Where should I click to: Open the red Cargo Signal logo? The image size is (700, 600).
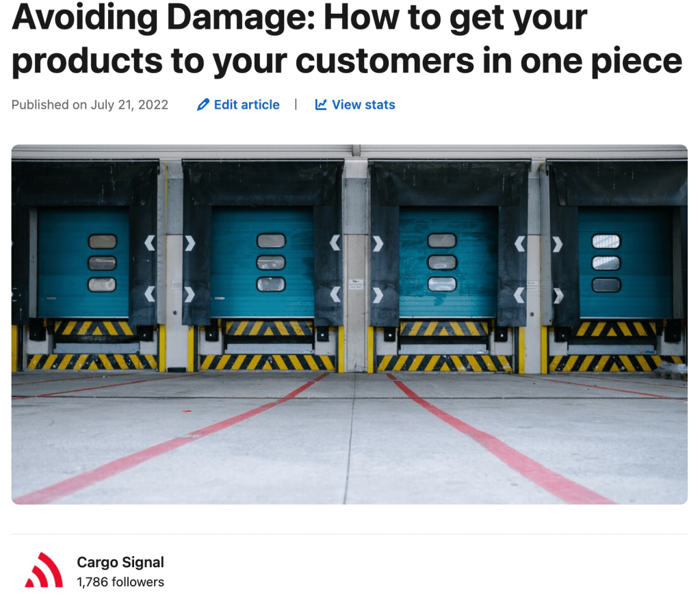click(43, 571)
